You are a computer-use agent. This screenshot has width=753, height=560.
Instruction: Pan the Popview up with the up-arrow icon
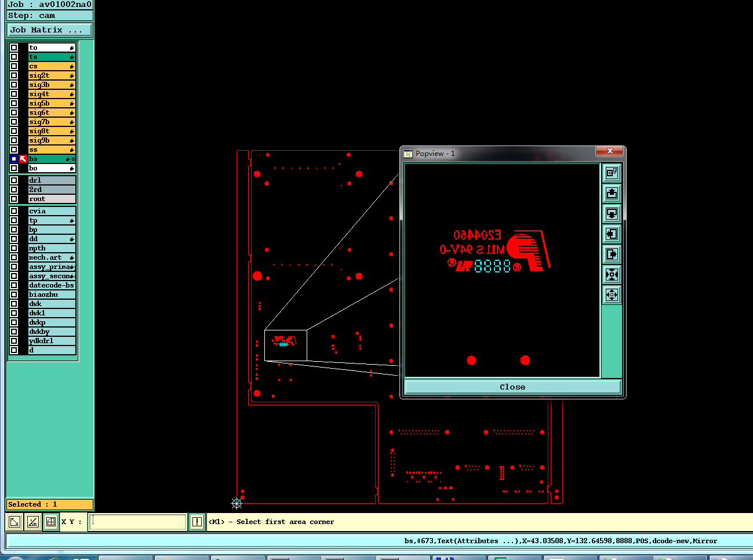pyautogui.click(x=612, y=193)
